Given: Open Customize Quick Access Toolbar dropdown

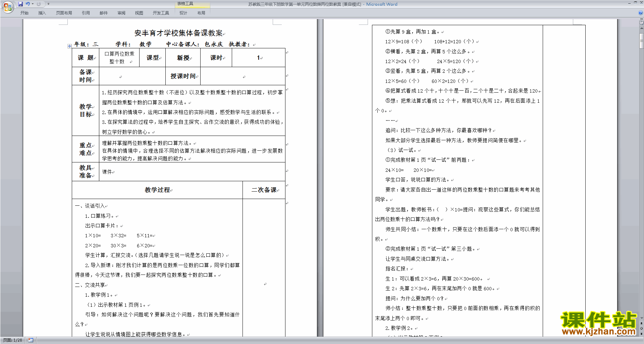Looking at the screenshot, I should coord(48,4).
